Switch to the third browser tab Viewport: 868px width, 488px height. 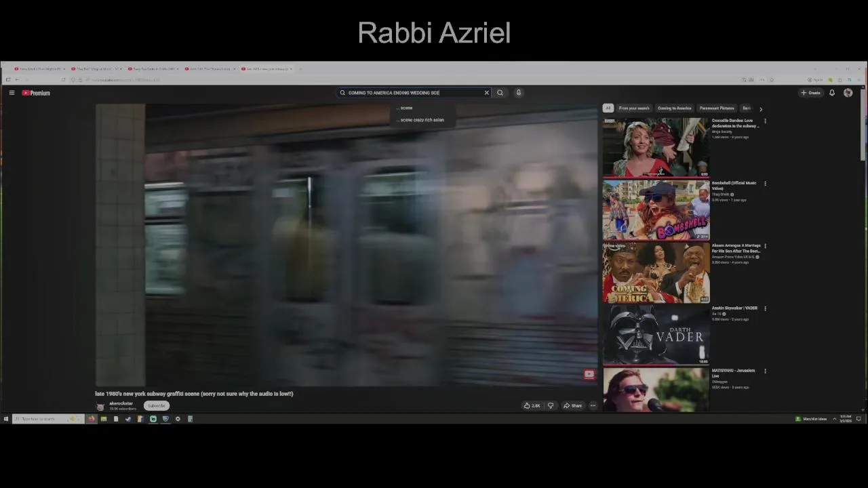(x=153, y=69)
